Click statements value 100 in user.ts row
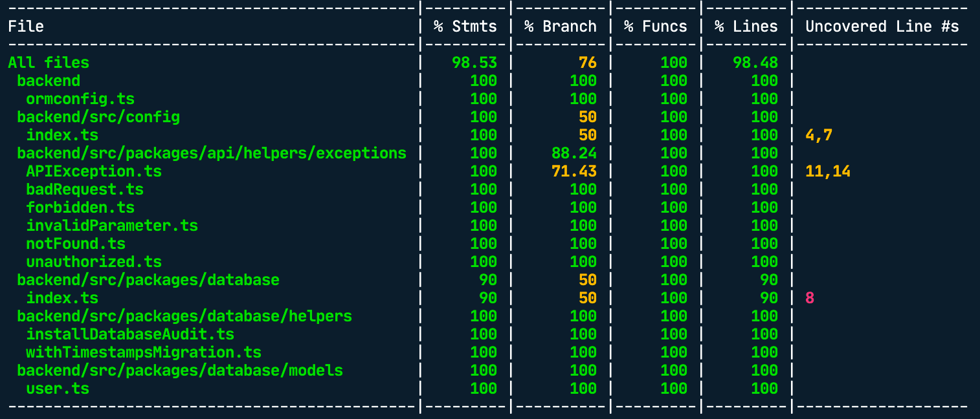980x419 pixels. tap(484, 389)
